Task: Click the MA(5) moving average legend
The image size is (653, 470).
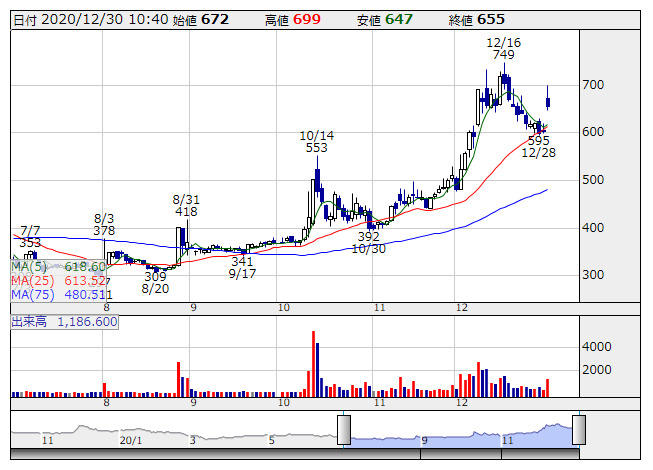Action: pyautogui.click(x=58, y=267)
